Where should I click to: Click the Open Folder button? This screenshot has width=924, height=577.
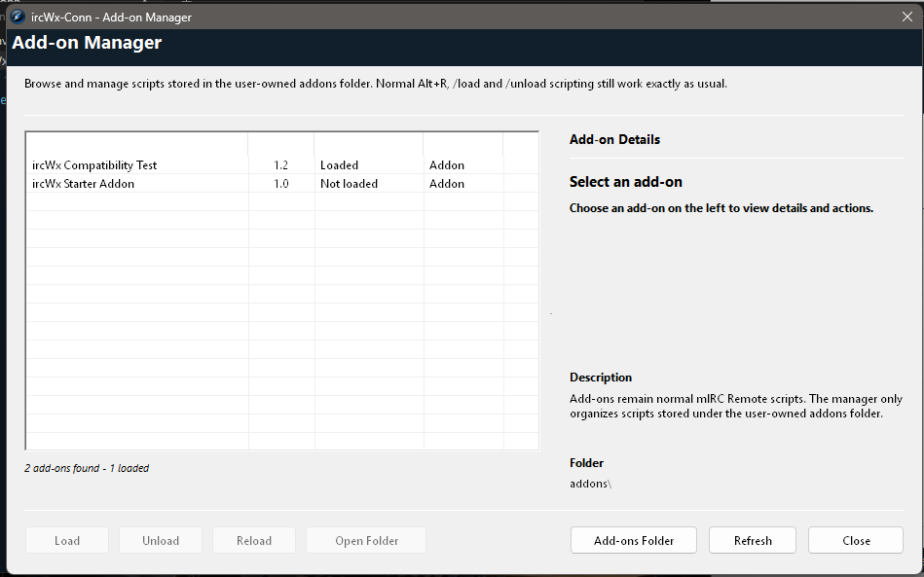tap(366, 540)
